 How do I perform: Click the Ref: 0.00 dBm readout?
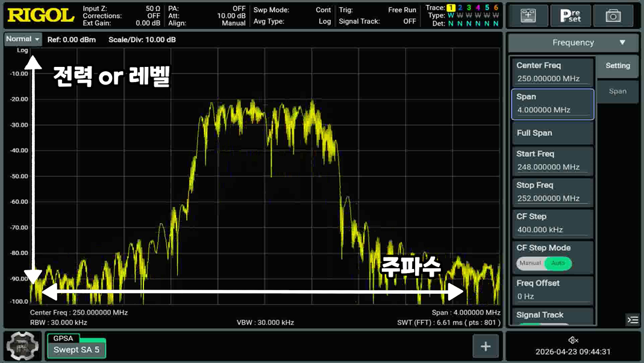point(72,40)
